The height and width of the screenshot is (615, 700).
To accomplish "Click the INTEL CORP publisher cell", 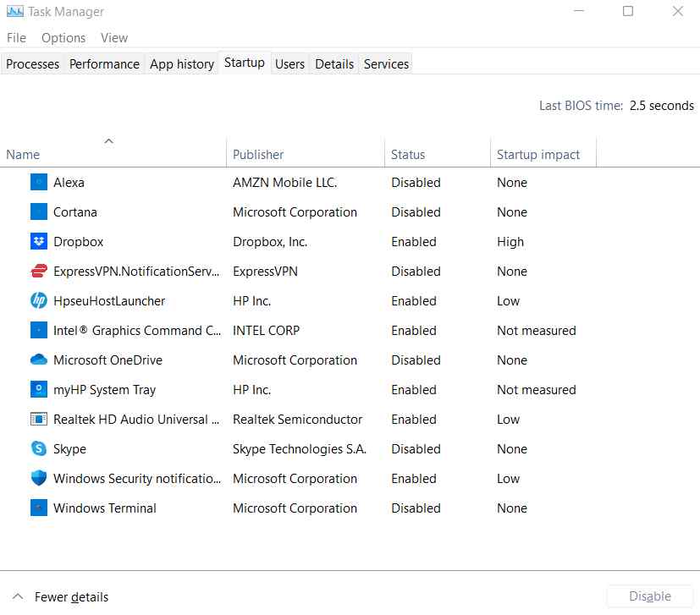I will [266, 330].
